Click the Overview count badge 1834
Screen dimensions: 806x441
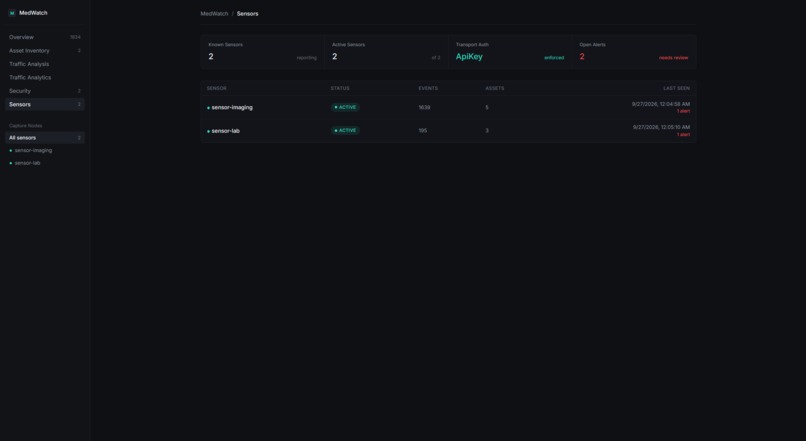pos(75,37)
